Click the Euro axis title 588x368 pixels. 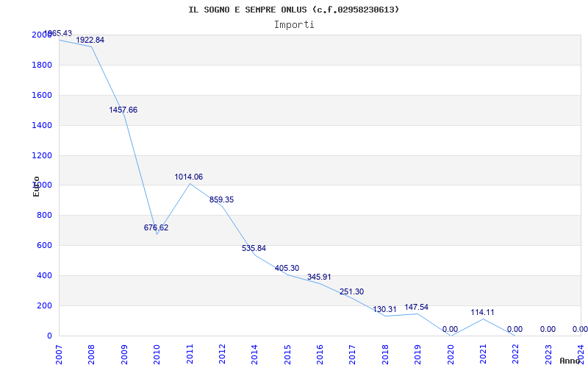[x=36, y=187]
